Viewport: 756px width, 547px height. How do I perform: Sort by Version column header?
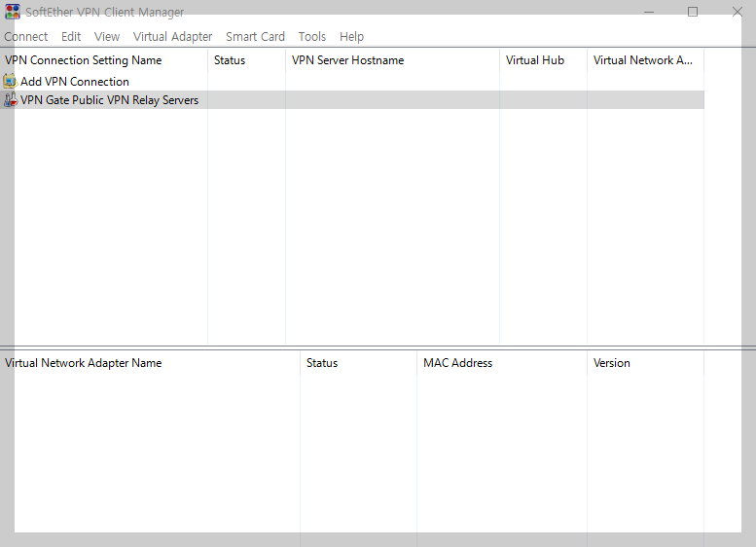[x=646, y=363]
